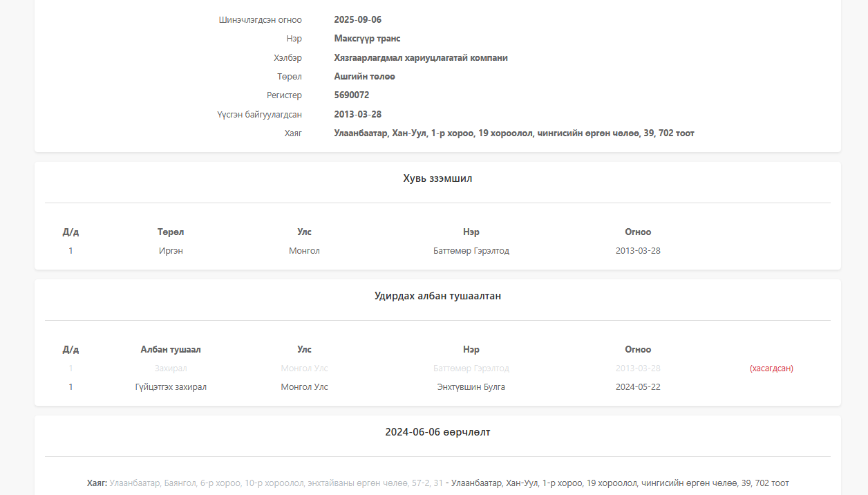The width and height of the screenshot is (868, 495).
Task: Click the Хязгаарлагдмал хариуцлагатай компани value
Action: click(x=420, y=58)
